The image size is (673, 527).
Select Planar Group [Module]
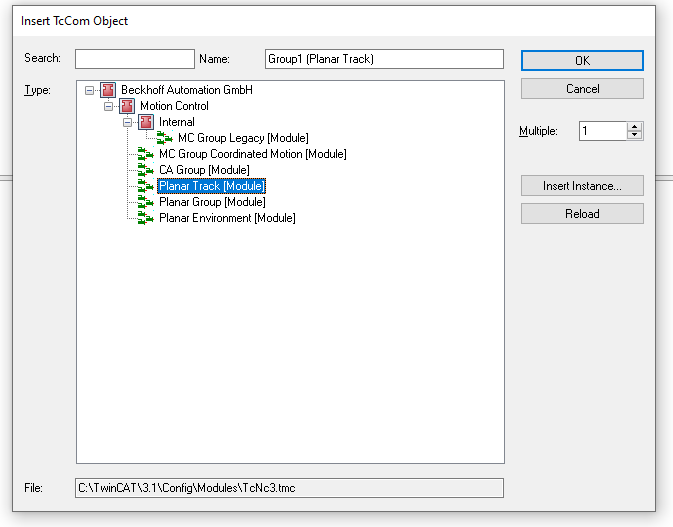(212, 202)
